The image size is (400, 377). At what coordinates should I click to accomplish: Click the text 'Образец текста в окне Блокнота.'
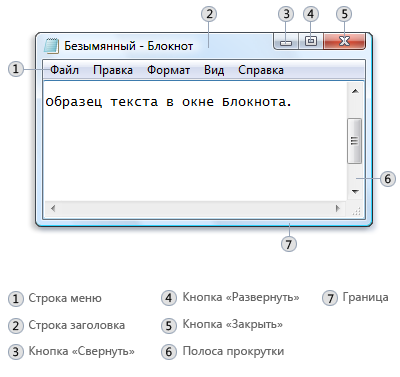point(168,101)
